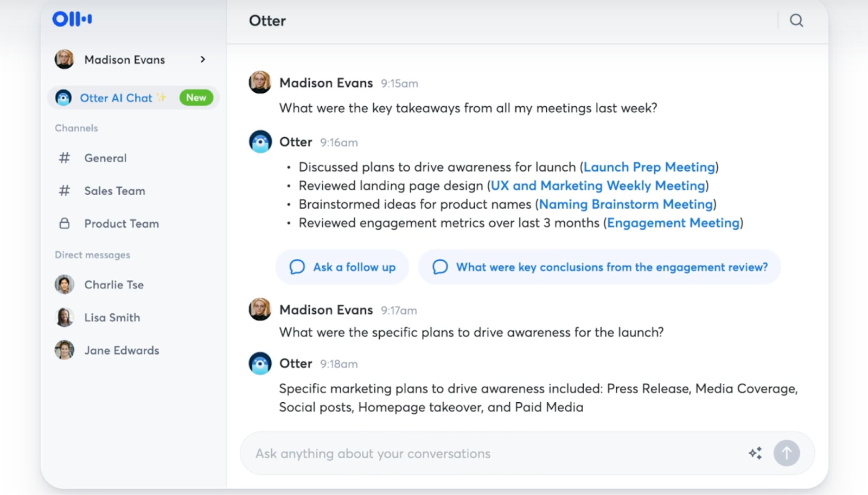Open the Engagement Meeting link
The width and height of the screenshot is (868, 495).
point(673,223)
